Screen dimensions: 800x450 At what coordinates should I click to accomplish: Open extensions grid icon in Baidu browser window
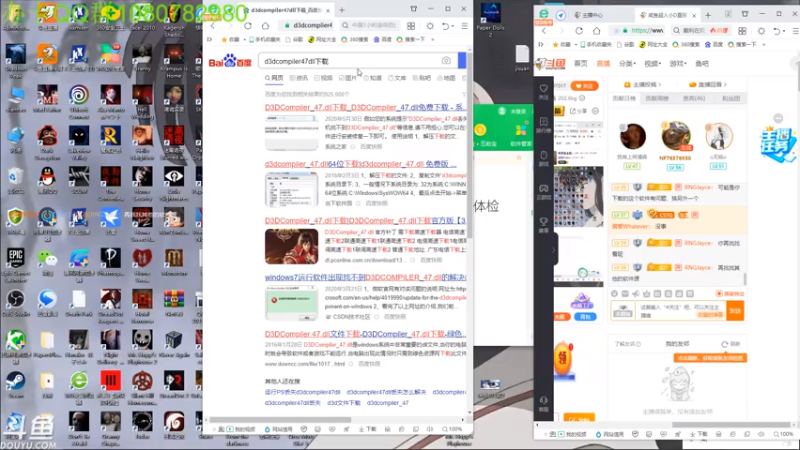pyautogui.click(x=411, y=26)
